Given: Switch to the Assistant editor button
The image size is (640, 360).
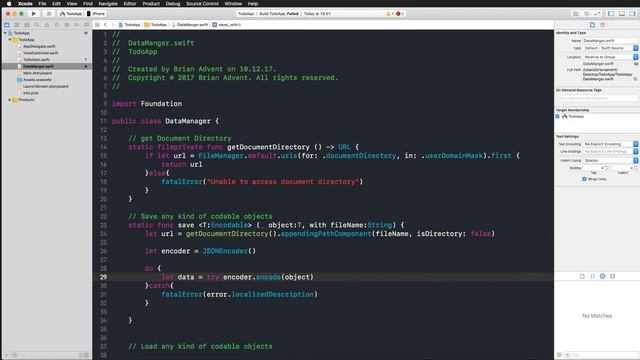Looking at the screenshot, I should [587, 13].
